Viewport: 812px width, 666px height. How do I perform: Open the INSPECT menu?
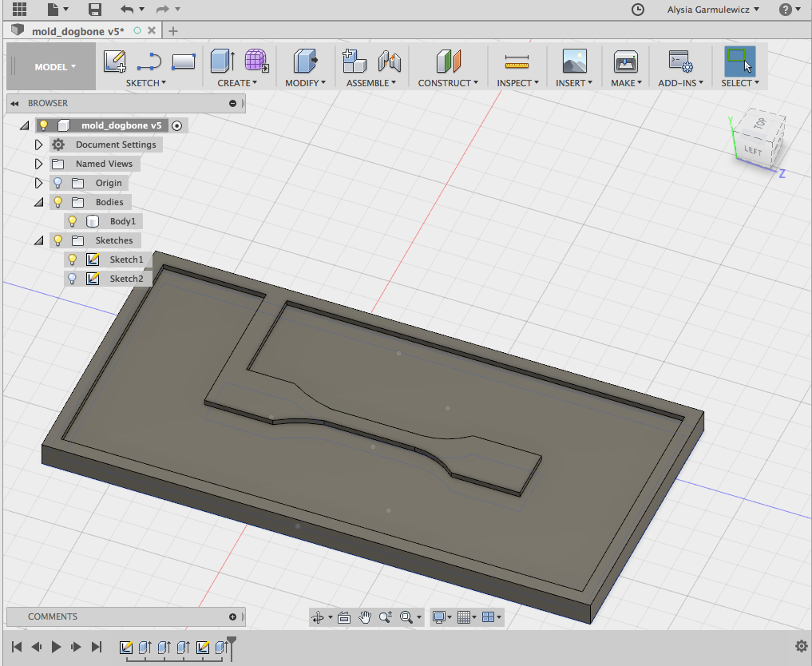pos(518,83)
